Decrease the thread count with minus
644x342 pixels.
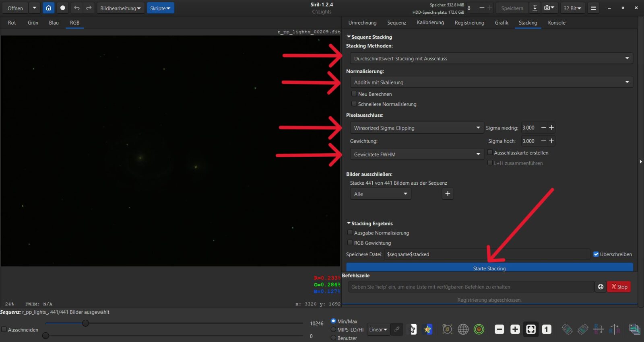point(482,8)
